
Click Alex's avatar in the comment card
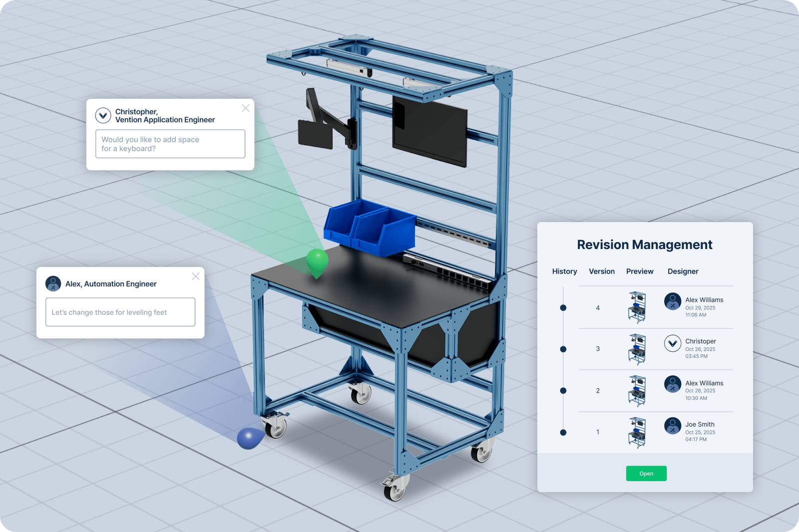click(53, 283)
